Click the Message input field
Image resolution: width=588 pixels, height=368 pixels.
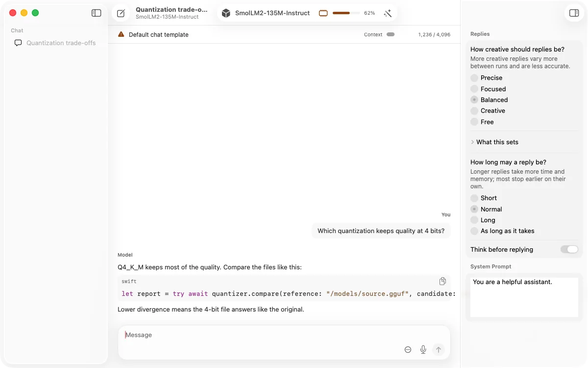point(284,335)
